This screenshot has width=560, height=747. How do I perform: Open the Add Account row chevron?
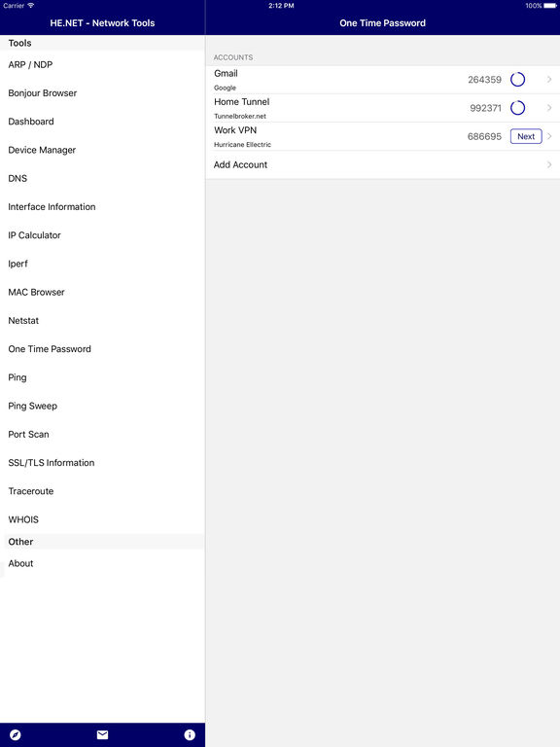click(549, 164)
